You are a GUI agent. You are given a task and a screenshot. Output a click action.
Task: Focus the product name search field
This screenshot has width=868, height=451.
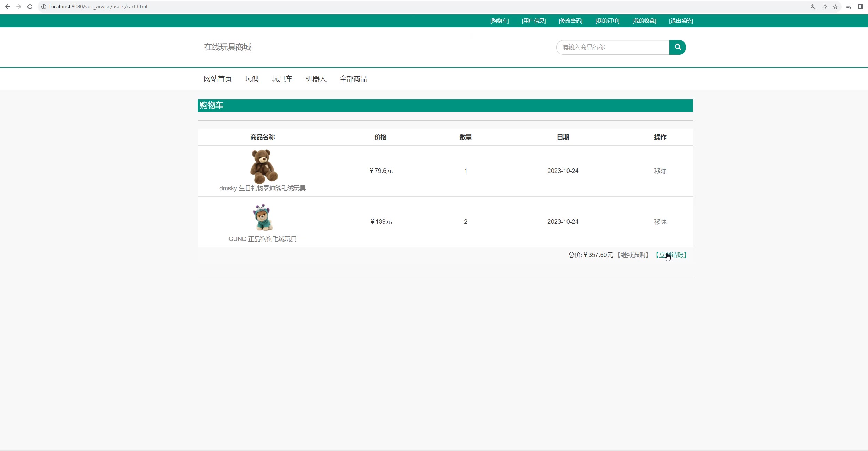click(612, 47)
